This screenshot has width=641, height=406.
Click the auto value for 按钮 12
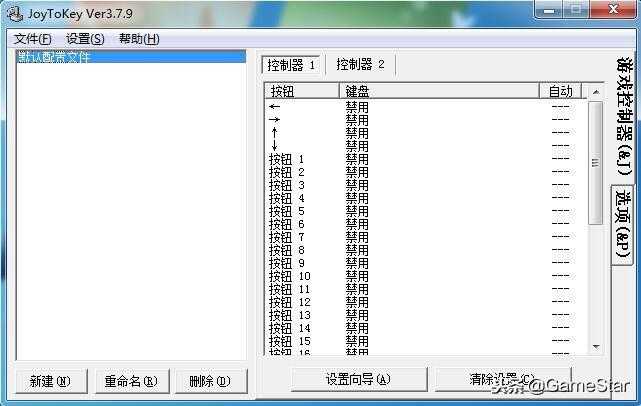click(x=560, y=302)
